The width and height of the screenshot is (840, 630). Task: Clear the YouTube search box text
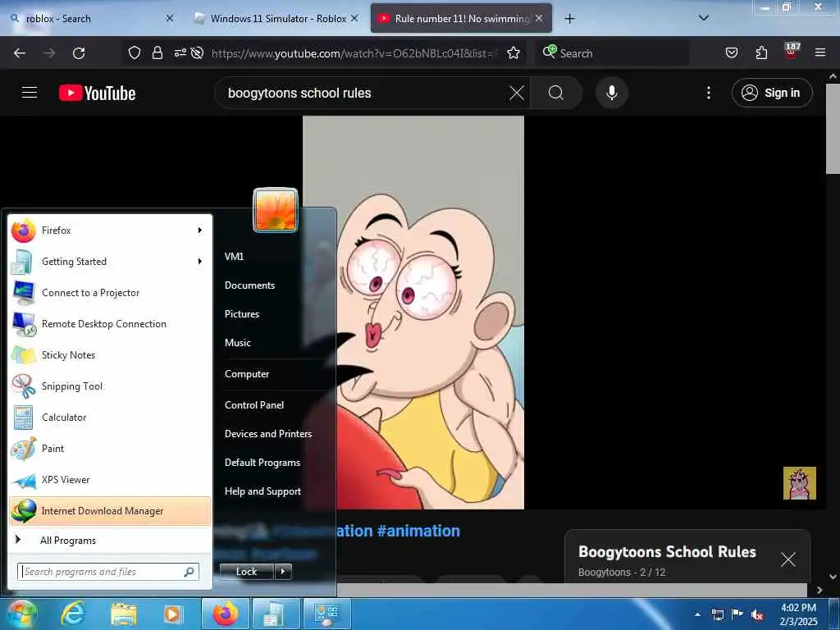click(517, 93)
